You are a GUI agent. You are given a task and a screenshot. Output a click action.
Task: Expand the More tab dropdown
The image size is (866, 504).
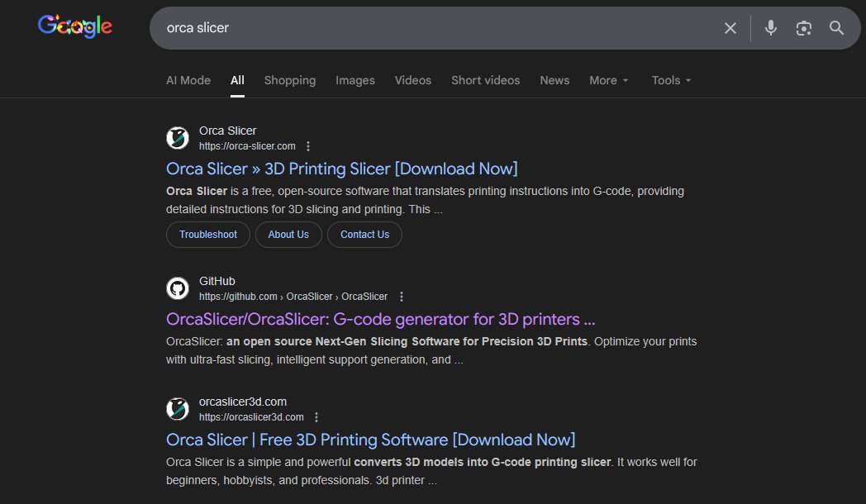pyautogui.click(x=608, y=80)
